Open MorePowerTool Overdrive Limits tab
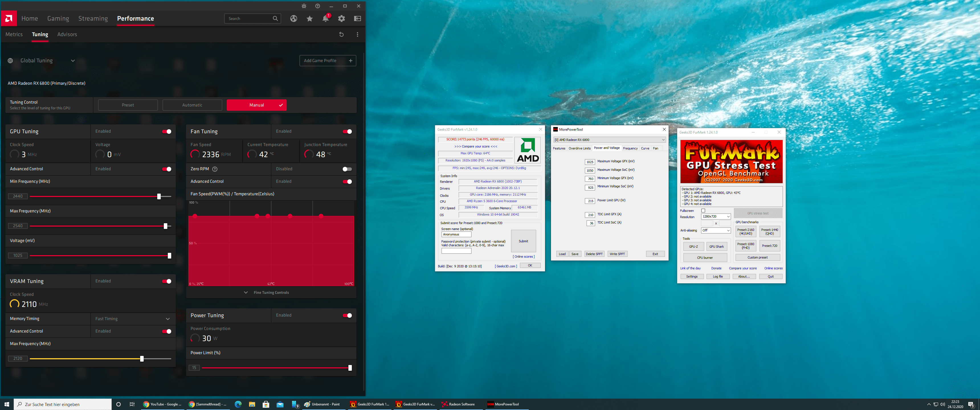The width and height of the screenshot is (980, 410). point(579,148)
